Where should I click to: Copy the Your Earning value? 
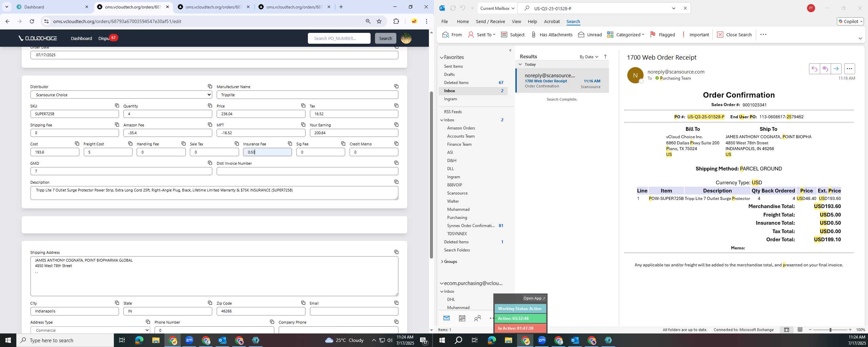396,125
